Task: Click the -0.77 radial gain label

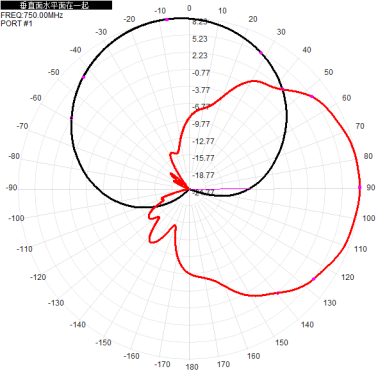Action: [x=201, y=73]
